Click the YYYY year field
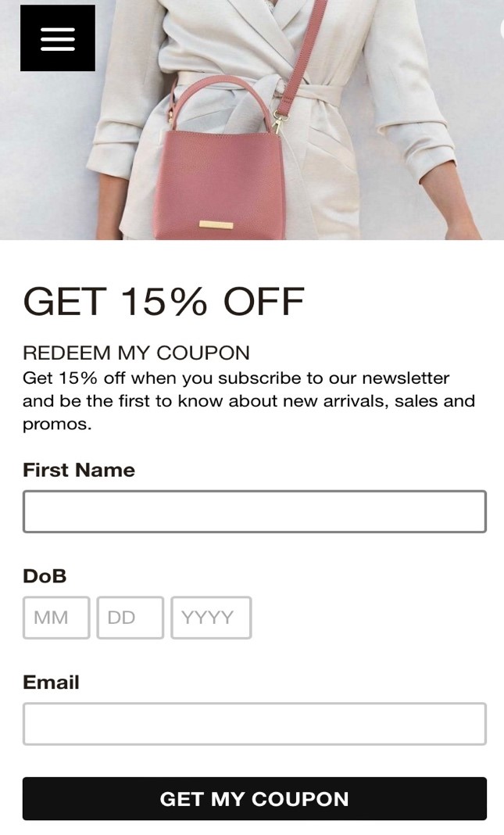 click(211, 617)
